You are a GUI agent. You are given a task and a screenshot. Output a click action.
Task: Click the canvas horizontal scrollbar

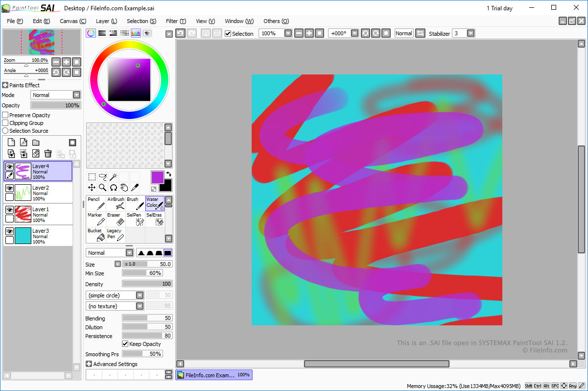[x=376, y=364]
